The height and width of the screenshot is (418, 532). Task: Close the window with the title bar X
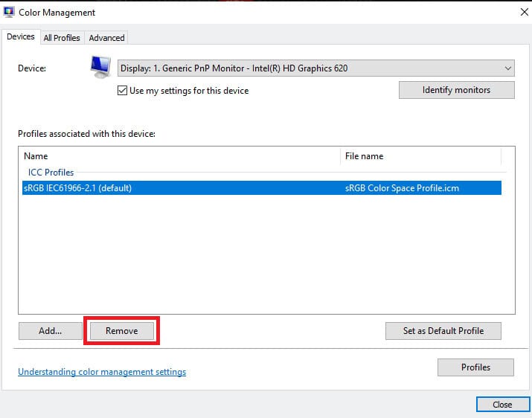coord(525,12)
